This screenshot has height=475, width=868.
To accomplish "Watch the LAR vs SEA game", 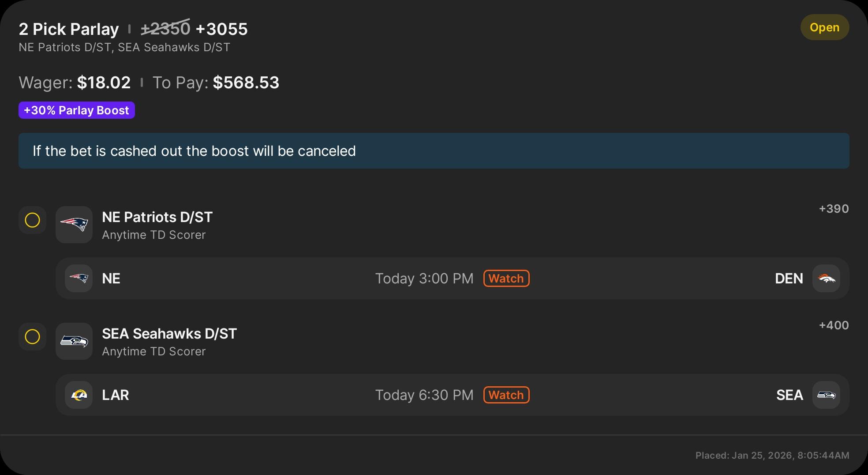I will pos(506,395).
